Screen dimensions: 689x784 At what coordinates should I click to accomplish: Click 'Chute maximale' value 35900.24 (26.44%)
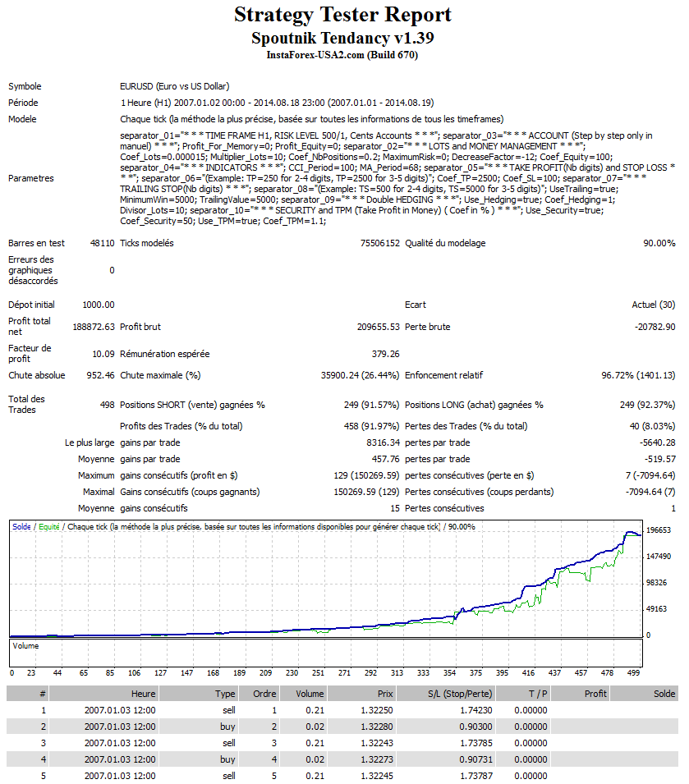[x=360, y=375]
